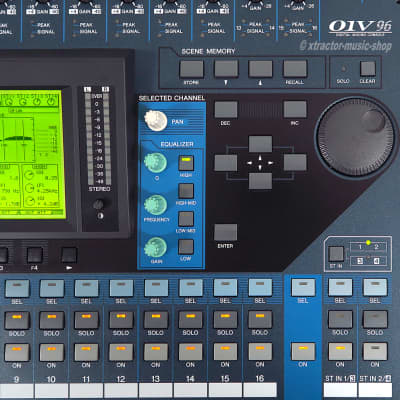Image resolution: width=400 pixels, height=400 pixels.
Task: Toggle channel 9 ON button
Action: (x=17, y=352)
